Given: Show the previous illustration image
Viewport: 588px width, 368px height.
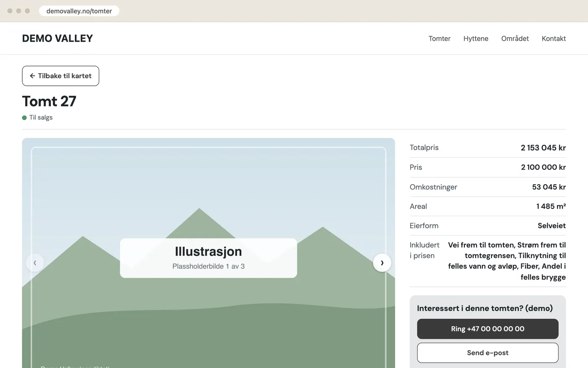Looking at the screenshot, I should pyautogui.click(x=35, y=263).
